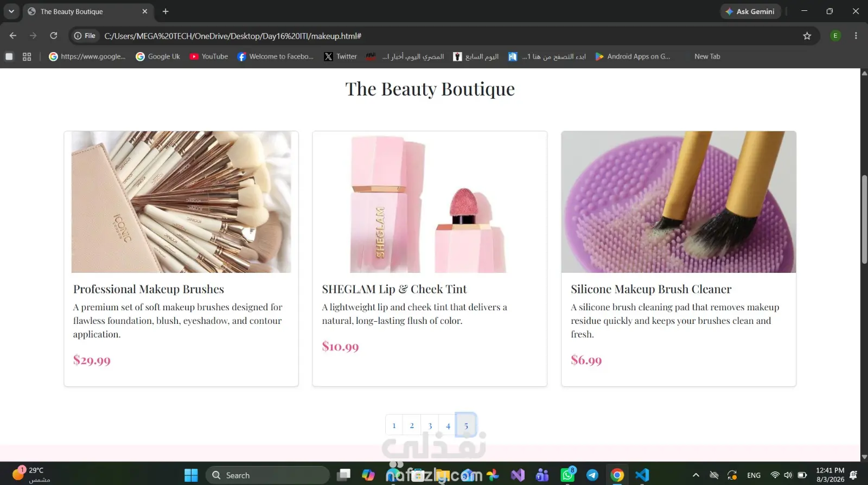This screenshot has width=868, height=485.
Task: Click the $10.99 price
Action: tap(340, 347)
